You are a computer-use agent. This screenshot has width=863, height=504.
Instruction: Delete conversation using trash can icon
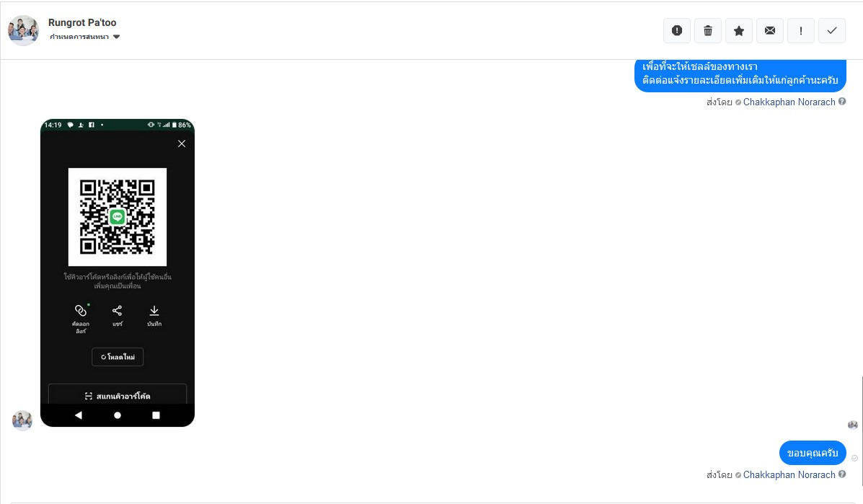[x=708, y=30]
